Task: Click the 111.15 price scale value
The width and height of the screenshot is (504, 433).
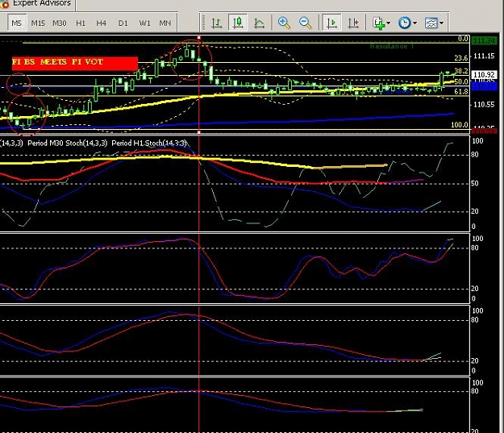Action: [484, 56]
